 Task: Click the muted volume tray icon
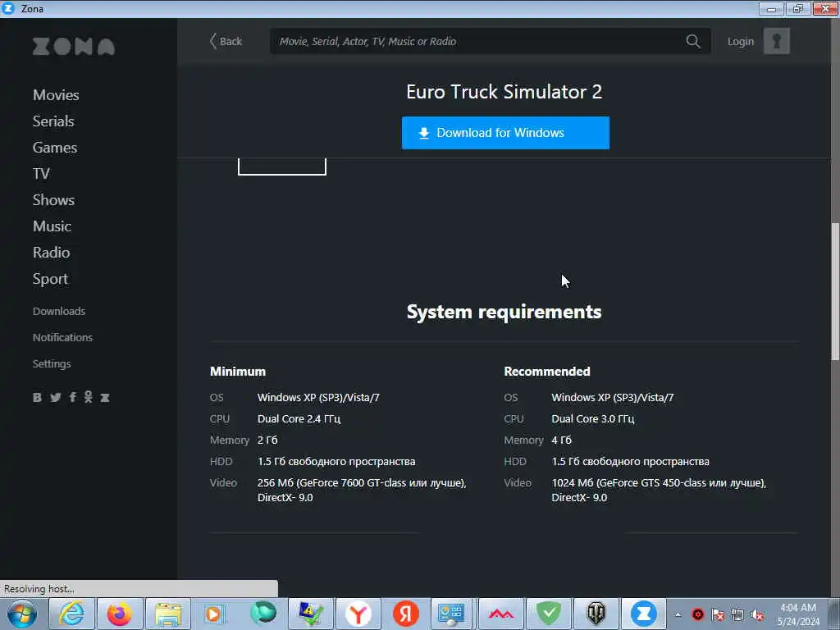(x=757, y=615)
